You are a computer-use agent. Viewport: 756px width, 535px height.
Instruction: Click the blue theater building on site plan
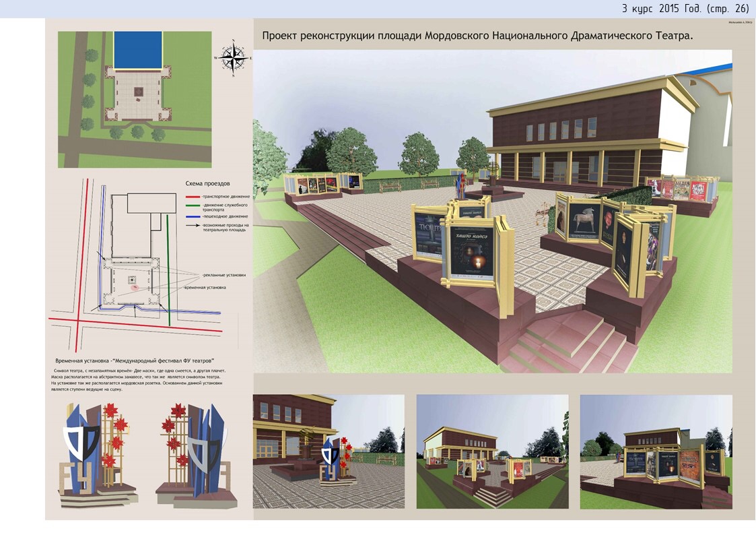(x=138, y=50)
